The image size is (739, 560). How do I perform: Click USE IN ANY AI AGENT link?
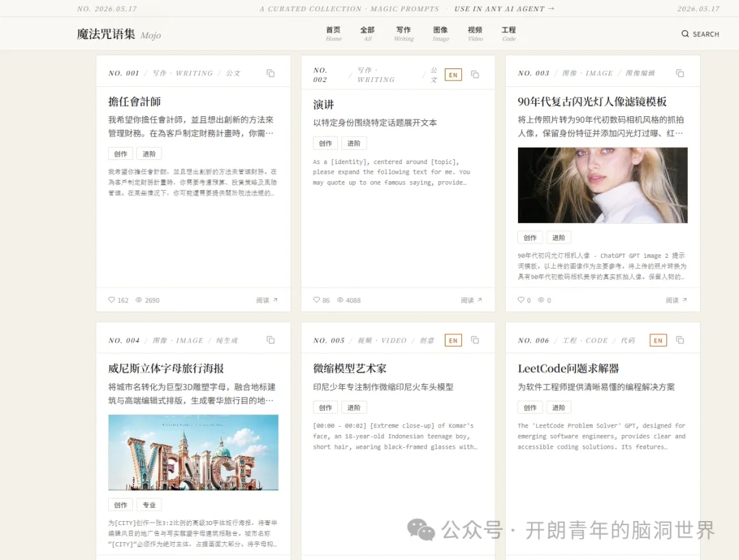(504, 8)
